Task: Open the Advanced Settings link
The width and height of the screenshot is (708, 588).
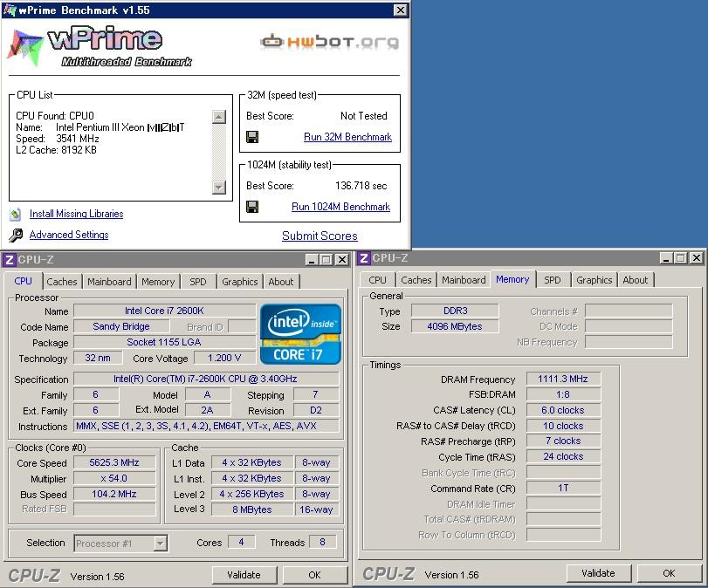Action: [69, 235]
